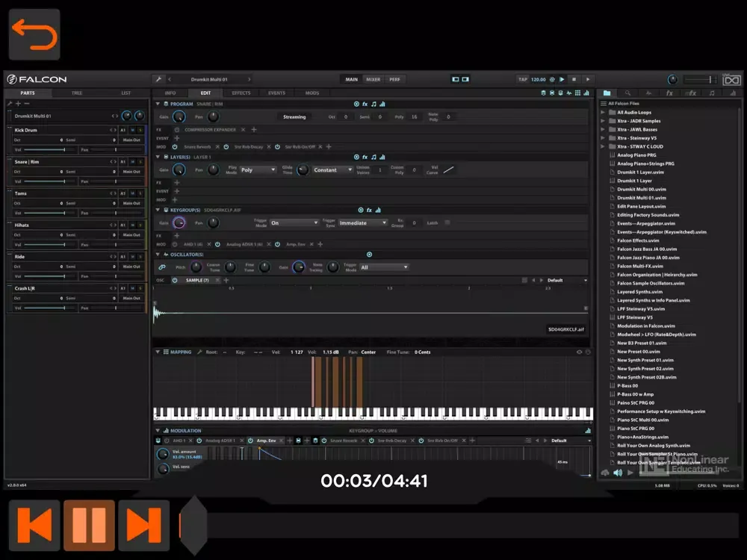Collapse the PROGRAM section
The image size is (747, 560).
click(x=158, y=104)
